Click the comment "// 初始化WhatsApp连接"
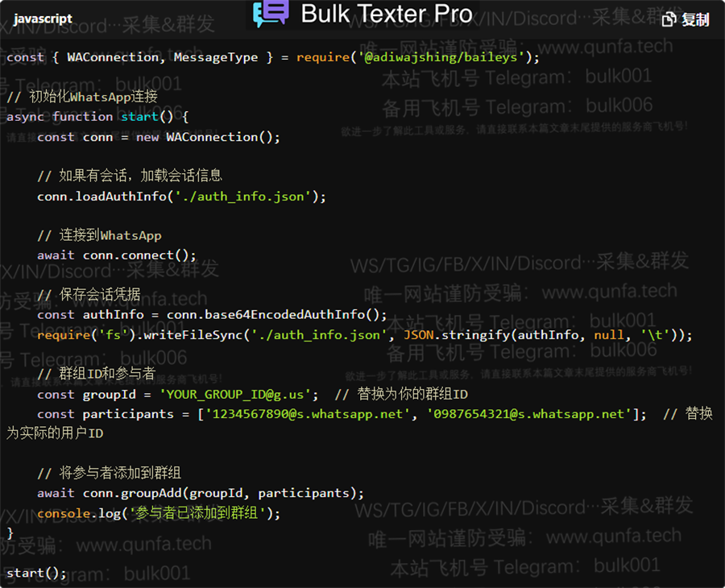Screen dimensions: 725x588 [82, 97]
